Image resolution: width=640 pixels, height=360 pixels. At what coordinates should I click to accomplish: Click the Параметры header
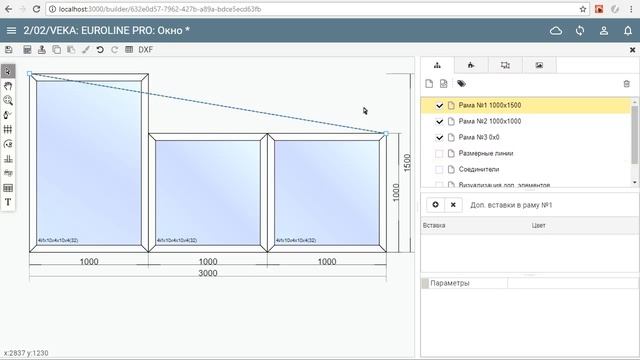449,283
